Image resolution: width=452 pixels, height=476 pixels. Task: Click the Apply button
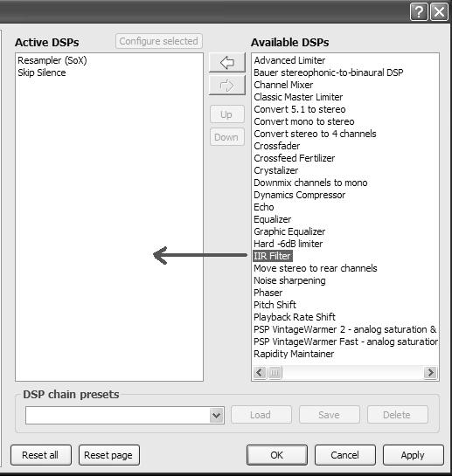(x=413, y=455)
